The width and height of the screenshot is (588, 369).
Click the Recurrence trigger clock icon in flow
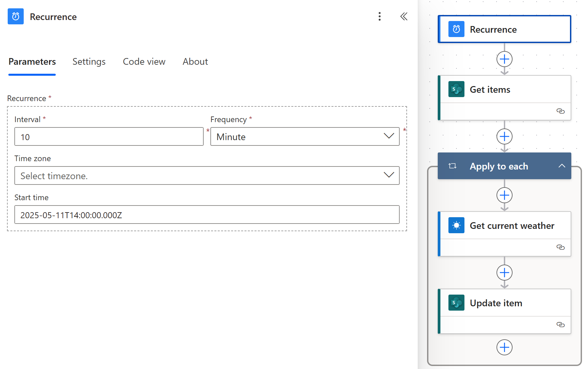click(x=456, y=29)
